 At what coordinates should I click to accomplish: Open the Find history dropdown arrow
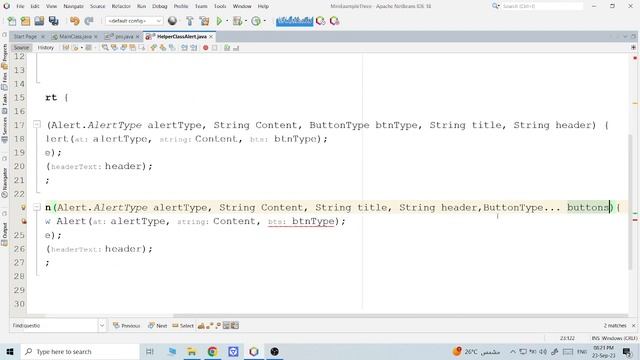coord(102,326)
